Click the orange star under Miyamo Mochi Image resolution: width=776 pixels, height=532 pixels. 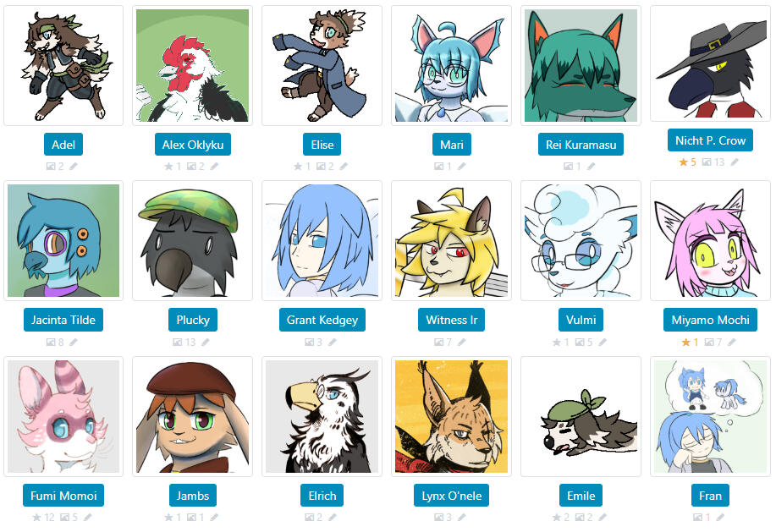point(685,343)
